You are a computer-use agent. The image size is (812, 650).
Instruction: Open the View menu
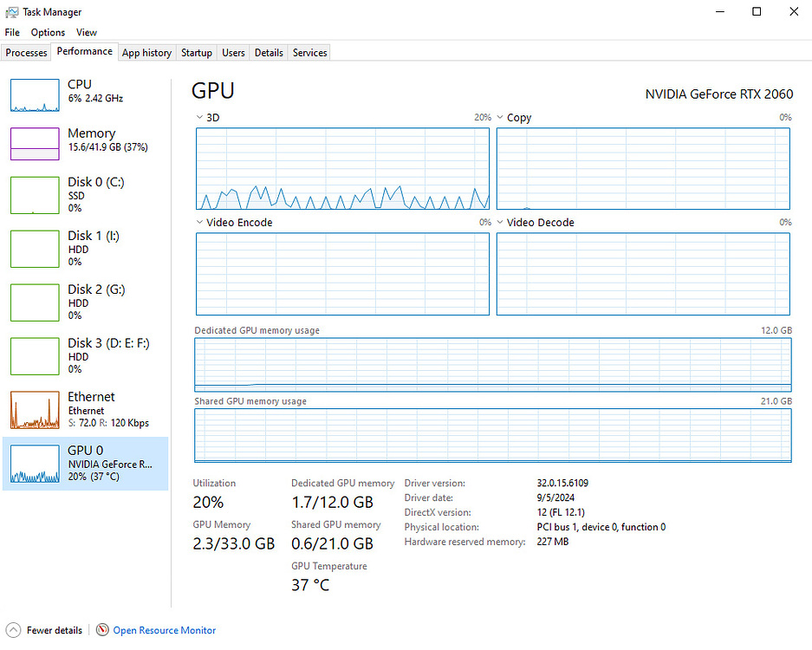coord(87,32)
